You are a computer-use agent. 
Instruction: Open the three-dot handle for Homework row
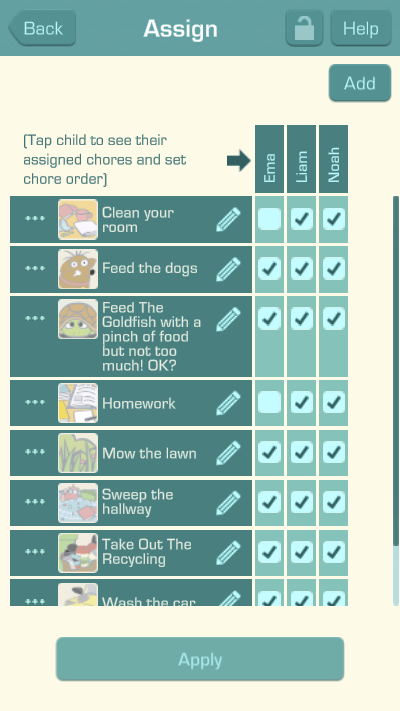[35, 402]
